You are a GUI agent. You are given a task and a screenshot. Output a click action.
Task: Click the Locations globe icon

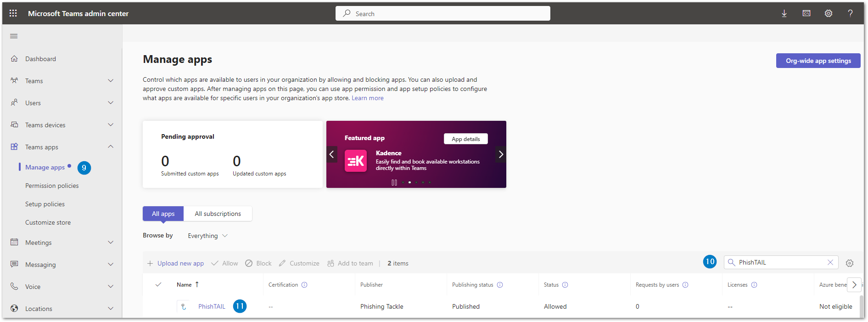(x=14, y=308)
